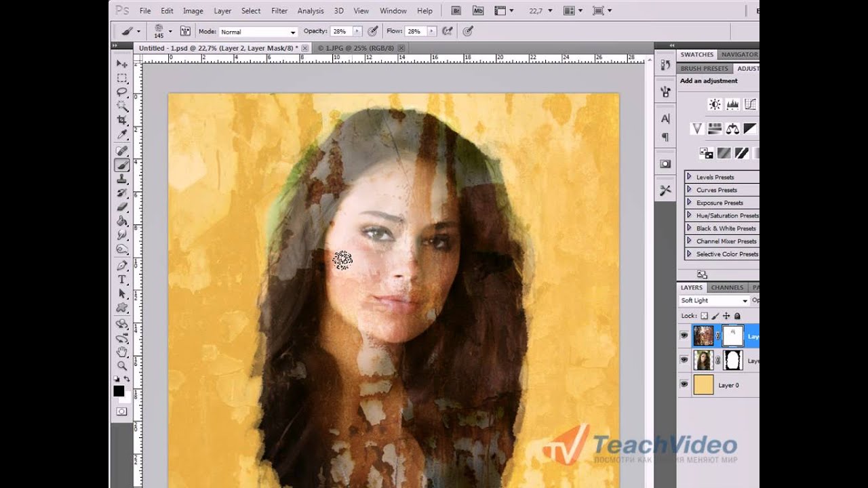Select the Hand tool
868x488 pixels.
[x=122, y=352]
